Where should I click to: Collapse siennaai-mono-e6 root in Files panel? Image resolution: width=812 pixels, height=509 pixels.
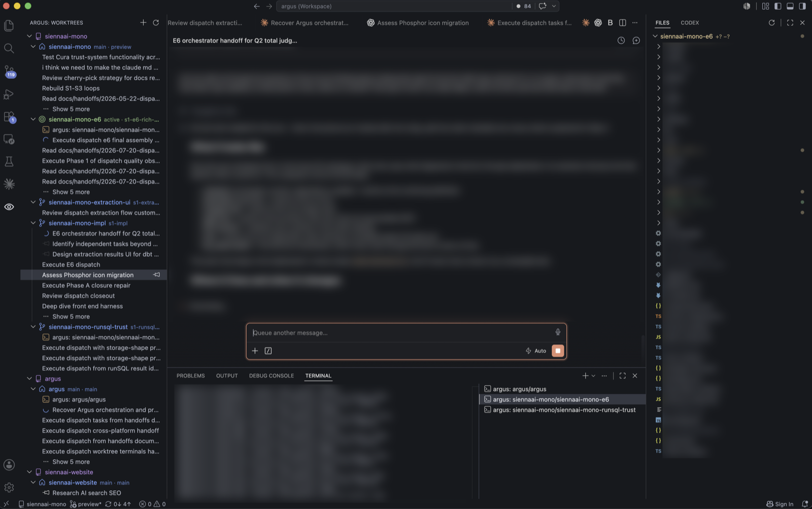(655, 36)
